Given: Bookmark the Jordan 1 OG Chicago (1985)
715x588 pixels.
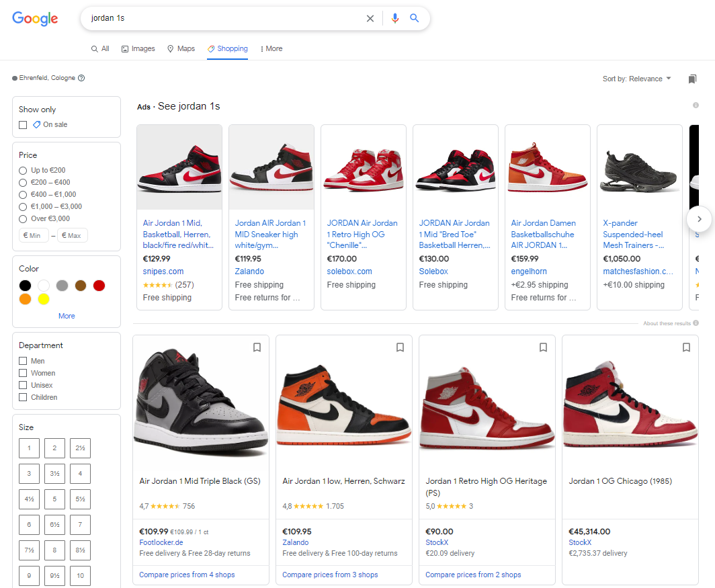Looking at the screenshot, I should (x=686, y=347).
